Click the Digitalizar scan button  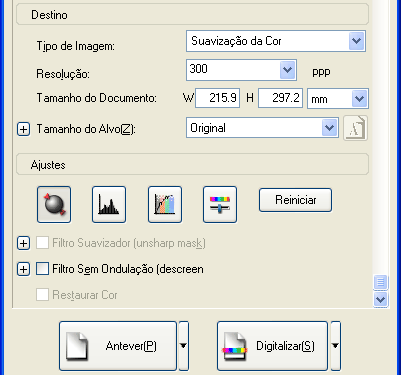click(272, 346)
